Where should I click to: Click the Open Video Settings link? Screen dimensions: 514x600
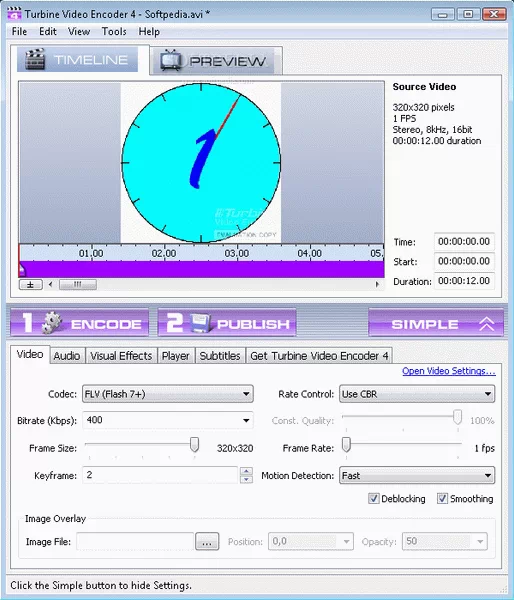point(449,371)
